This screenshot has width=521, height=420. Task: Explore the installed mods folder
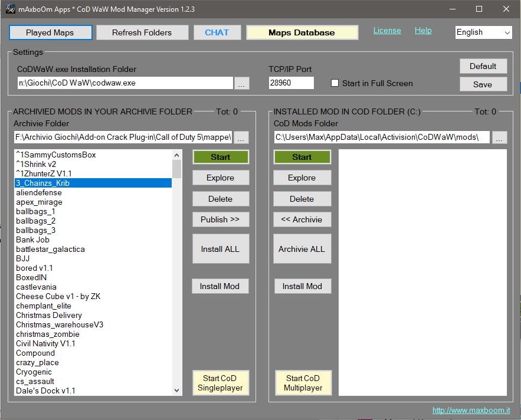click(x=302, y=178)
